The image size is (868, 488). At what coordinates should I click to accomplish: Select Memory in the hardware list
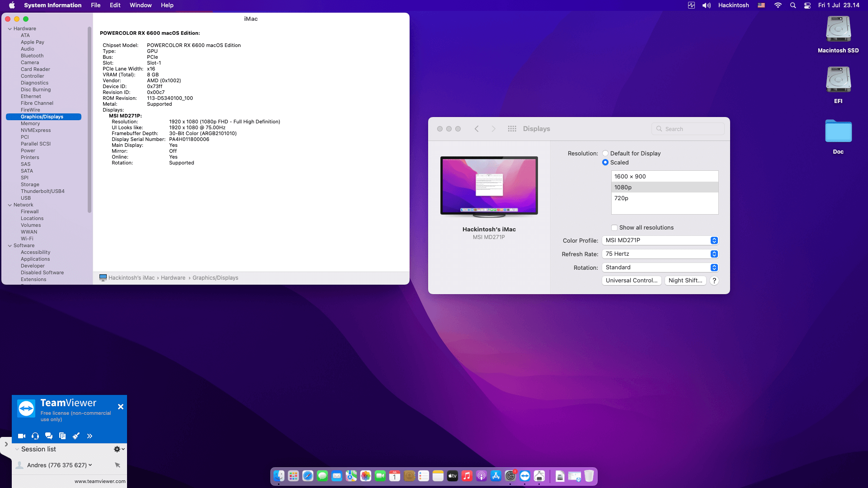pos(30,123)
